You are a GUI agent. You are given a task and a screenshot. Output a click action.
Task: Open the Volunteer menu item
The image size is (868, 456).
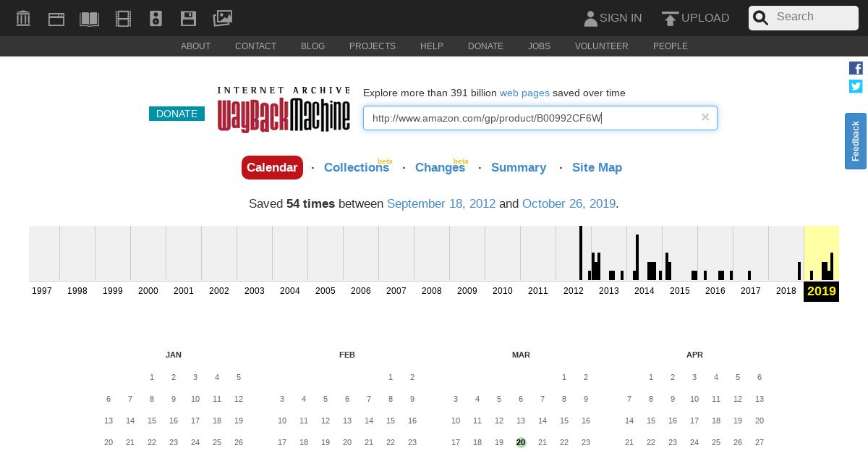602,46
